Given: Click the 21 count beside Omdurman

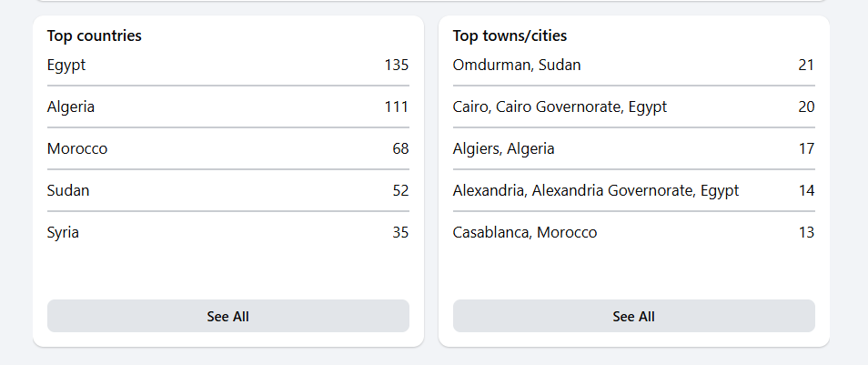Looking at the screenshot, I should 806,65.
